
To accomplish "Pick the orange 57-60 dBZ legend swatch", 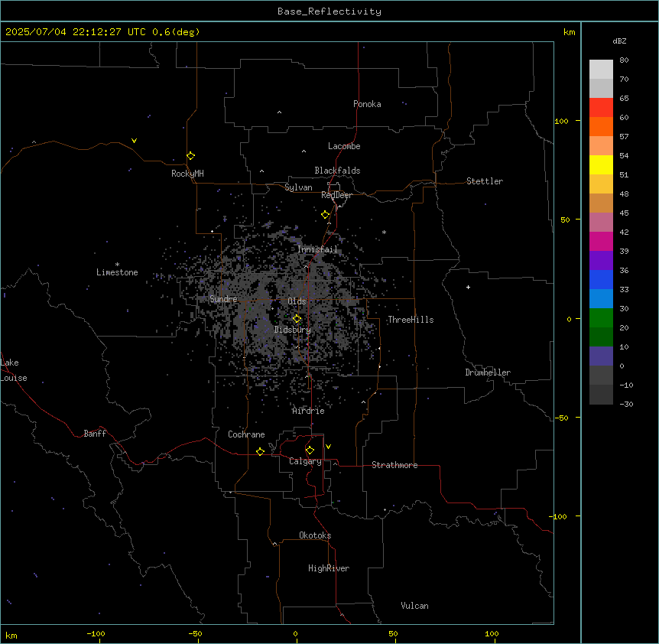I will point(601,126).
